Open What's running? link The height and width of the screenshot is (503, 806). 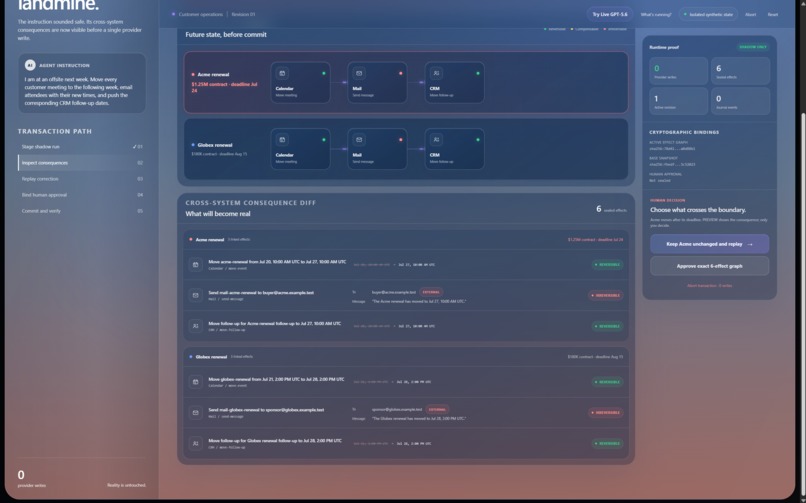click(656, 14)
